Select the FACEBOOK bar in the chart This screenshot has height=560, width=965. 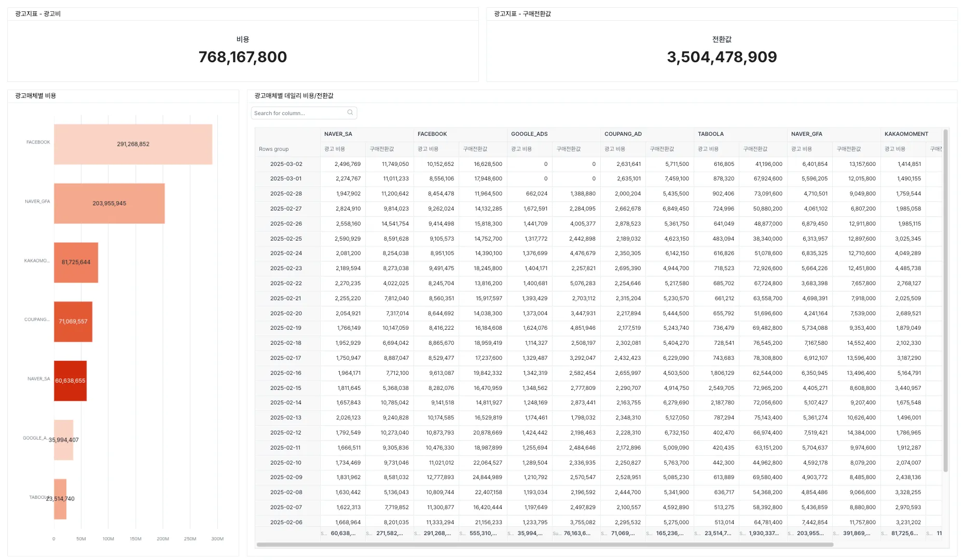133,144
